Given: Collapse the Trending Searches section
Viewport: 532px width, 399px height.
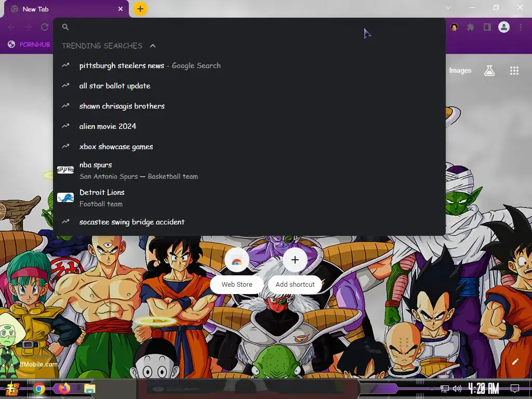Looking at the screenshot, I should pyautogui.click(x=153, y=46).
